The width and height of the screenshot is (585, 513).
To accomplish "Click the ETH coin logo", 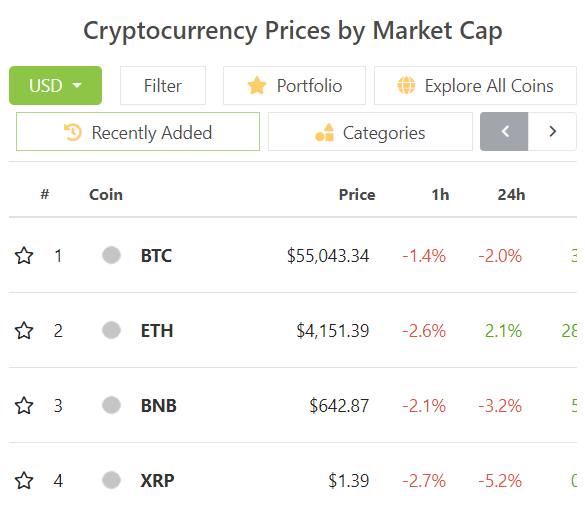I will tap(111, 330).
